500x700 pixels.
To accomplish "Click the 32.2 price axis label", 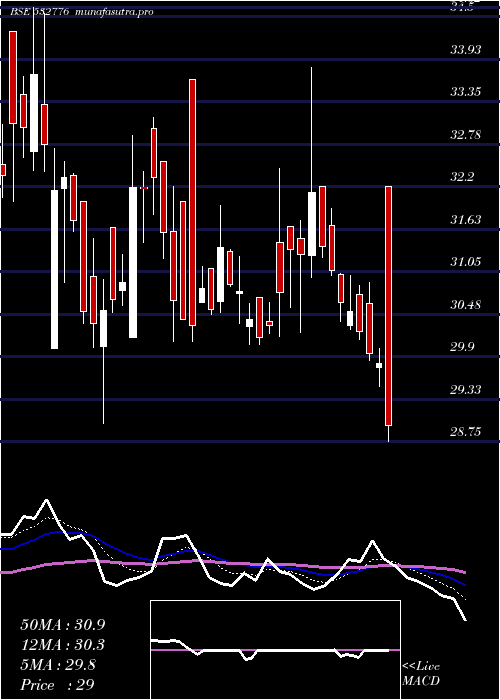I will 462,177.
